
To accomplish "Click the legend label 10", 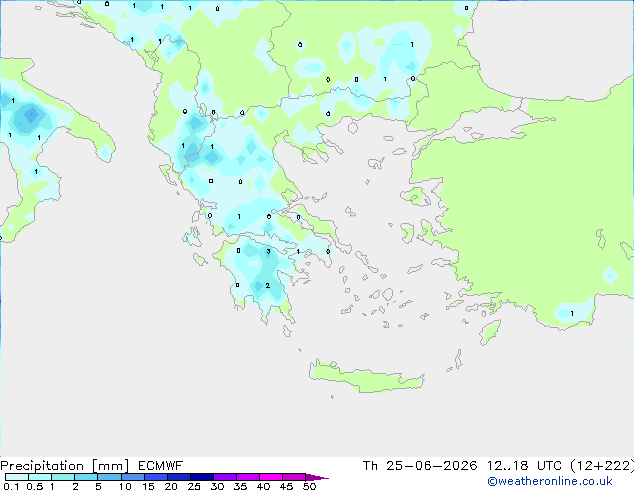I will (125, 486).
